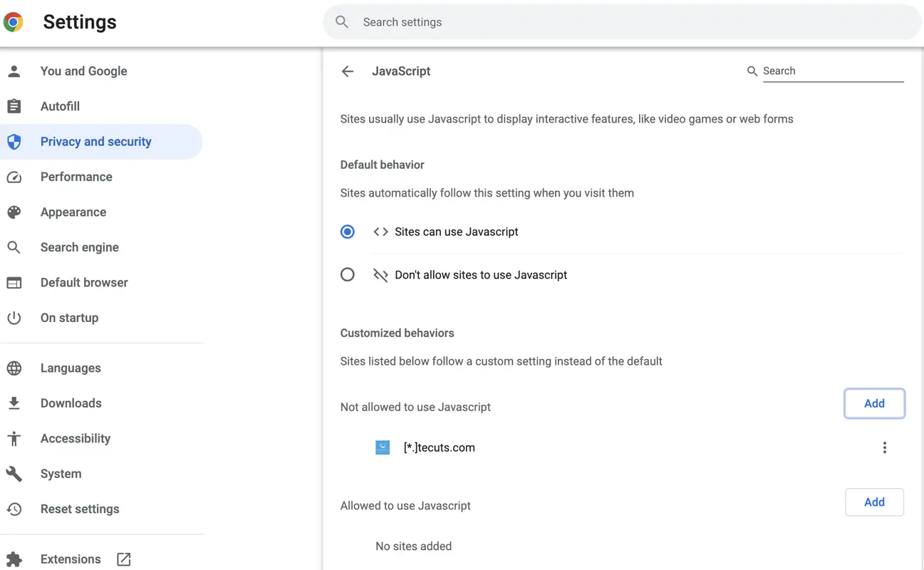Click the System wrench icon
The image size is (924, 570).
coord(14,474)
